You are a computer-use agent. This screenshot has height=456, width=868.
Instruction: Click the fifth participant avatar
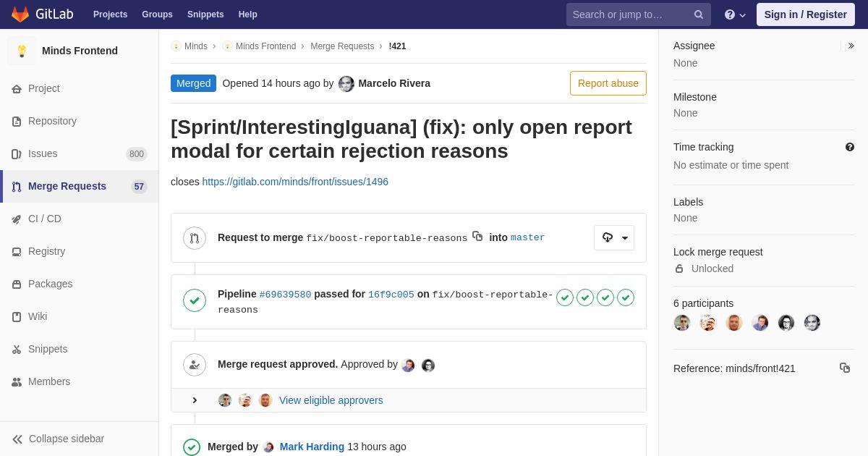click(786, 323)
